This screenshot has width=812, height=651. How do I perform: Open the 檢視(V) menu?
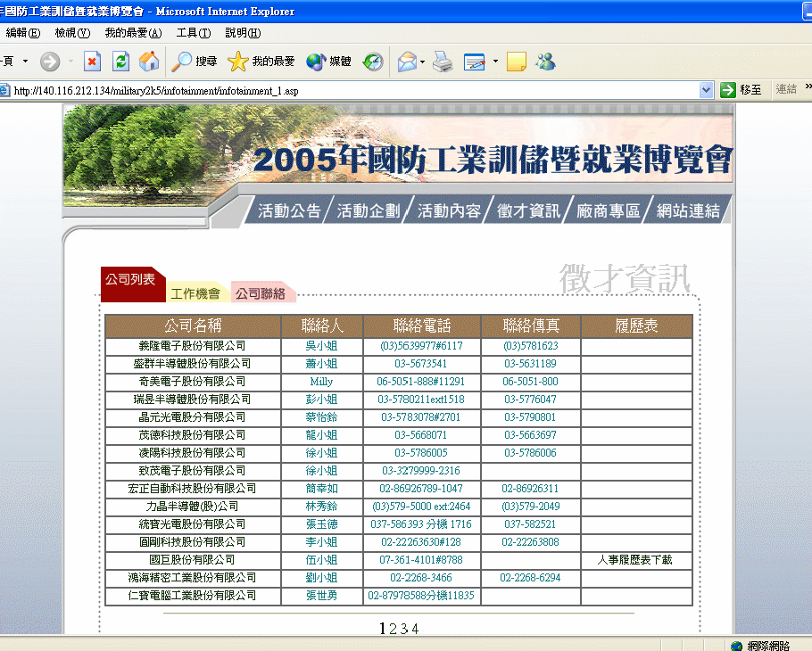point(72,33)
